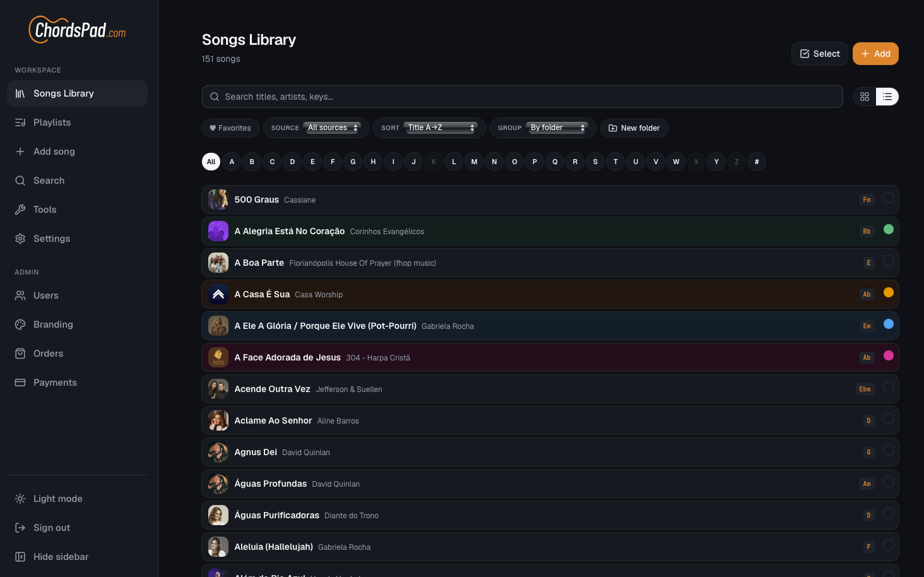Open song A Face Adorada de Jesus
924x577 pixels.
click(x=550, y=357)
